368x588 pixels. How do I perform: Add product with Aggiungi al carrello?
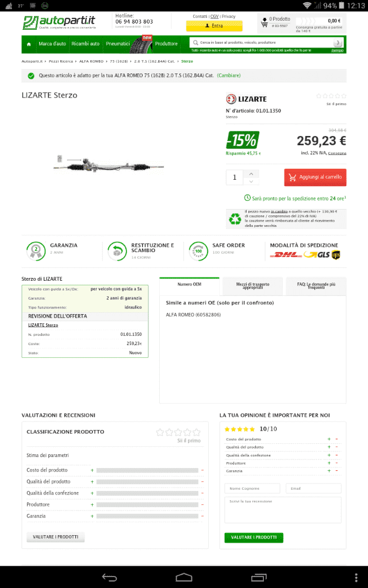point(315,177)
